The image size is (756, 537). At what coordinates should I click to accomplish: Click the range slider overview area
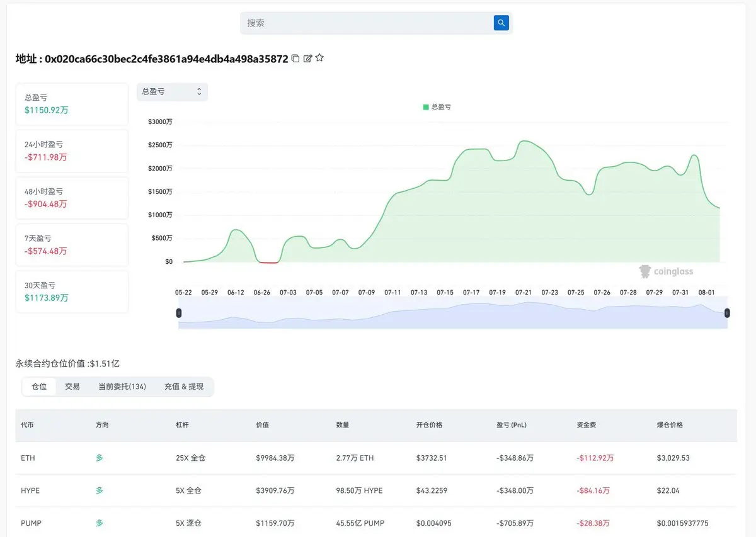click(453, 313)
